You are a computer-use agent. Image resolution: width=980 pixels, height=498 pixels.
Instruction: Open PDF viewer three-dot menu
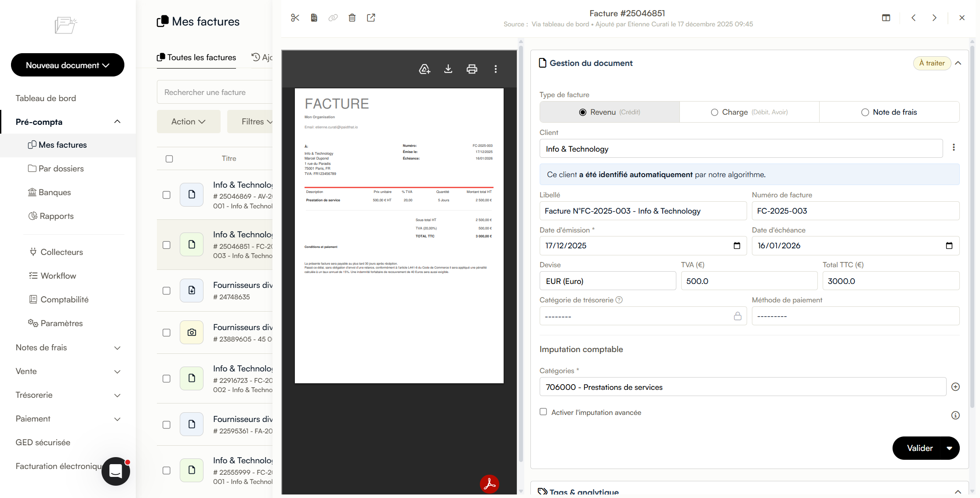[x=495, y=69]
